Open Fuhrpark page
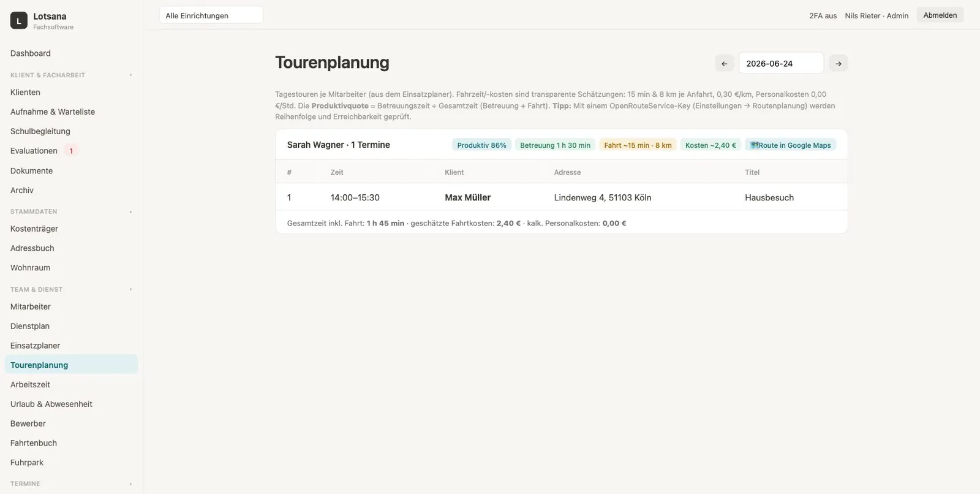Image resolution: width=980 pixels, height=494 pixels. click(x=71, y=463)
